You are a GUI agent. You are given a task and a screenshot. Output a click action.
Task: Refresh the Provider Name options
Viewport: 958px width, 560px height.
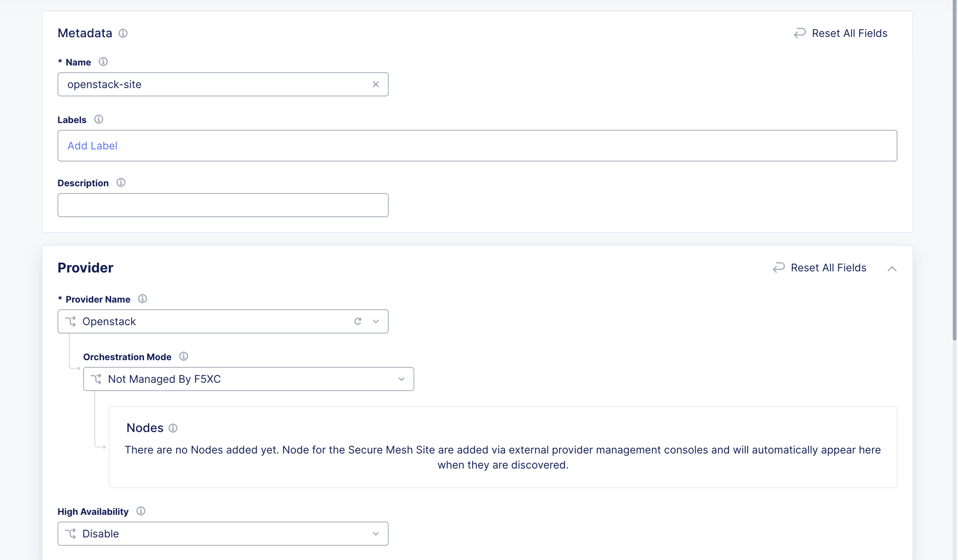[358, 322]
